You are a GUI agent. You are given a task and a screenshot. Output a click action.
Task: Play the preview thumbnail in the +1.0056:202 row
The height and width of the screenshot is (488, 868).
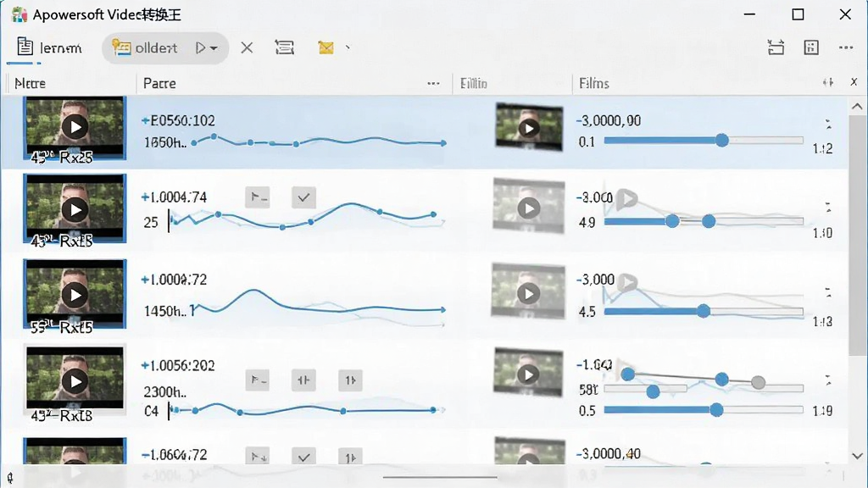pos(529,374)
